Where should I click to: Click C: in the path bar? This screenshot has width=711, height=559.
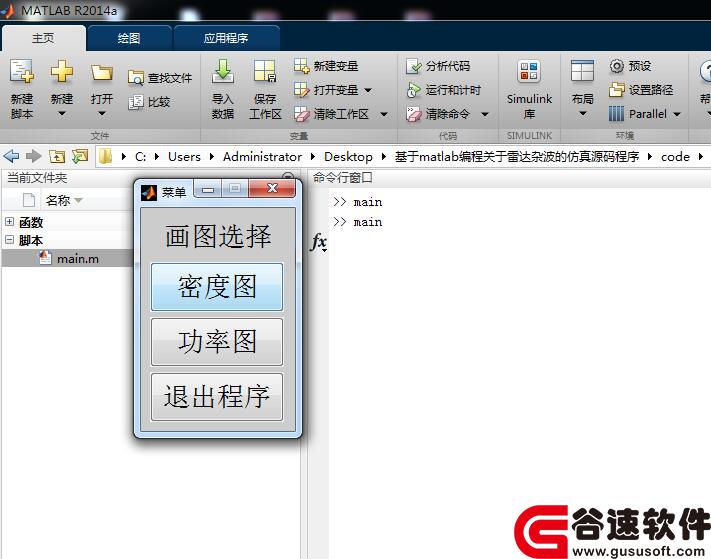point(141,156)
